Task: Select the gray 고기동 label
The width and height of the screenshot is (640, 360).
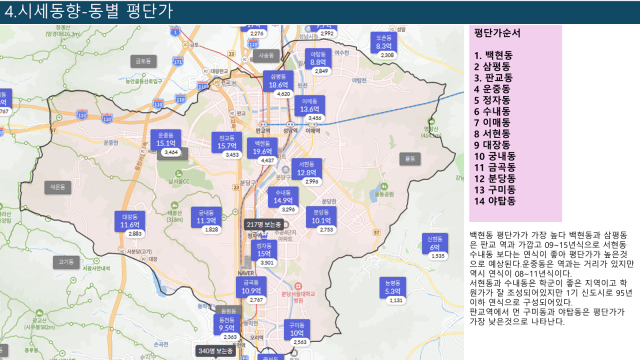Action: point(66,262)
